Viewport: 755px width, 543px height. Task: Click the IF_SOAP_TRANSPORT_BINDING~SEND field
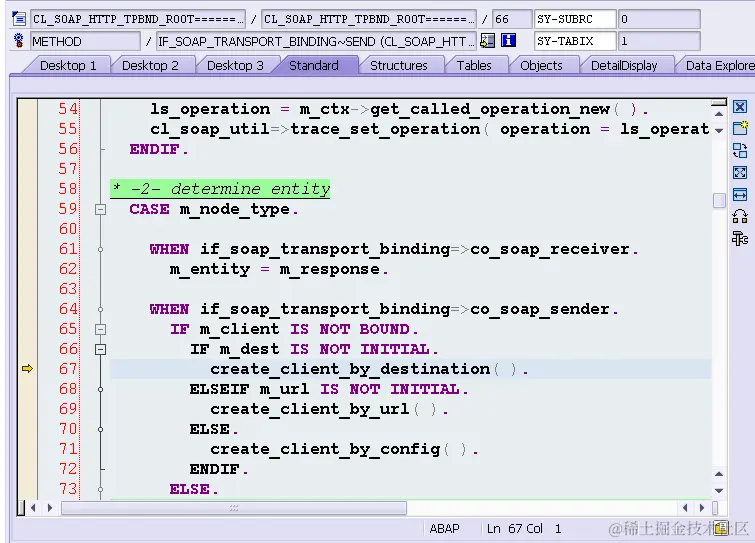click(x=316, y=41)
